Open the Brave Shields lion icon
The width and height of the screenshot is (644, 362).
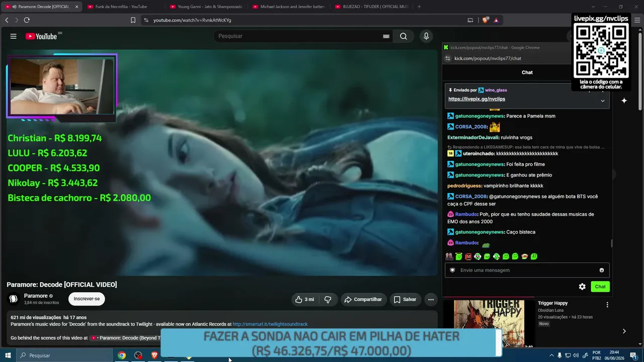(x=486, y=20)
